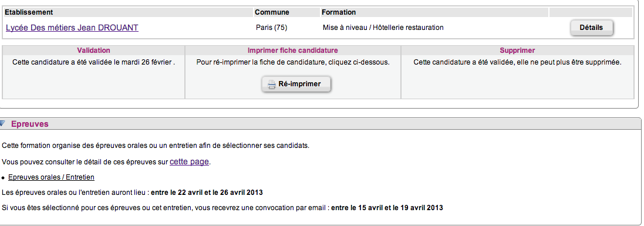
Task: Click the validation date mardi 26 février text
Action: pyautogui.click(x=147, y=63)
